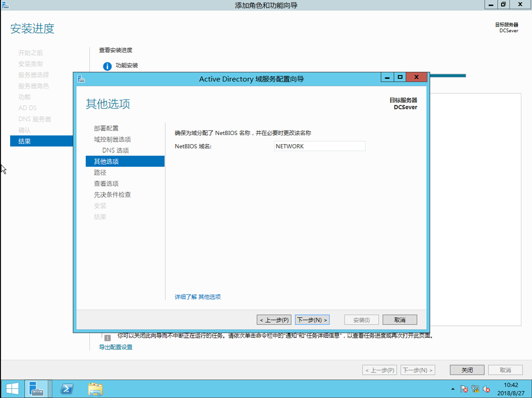Click the 功能安装 label
The width and height of the screenshot is (532, 398).
pos(127,65)
